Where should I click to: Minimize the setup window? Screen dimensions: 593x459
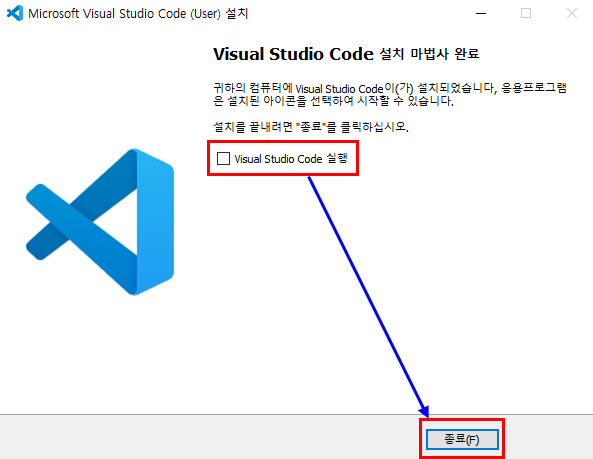point(481,14)
